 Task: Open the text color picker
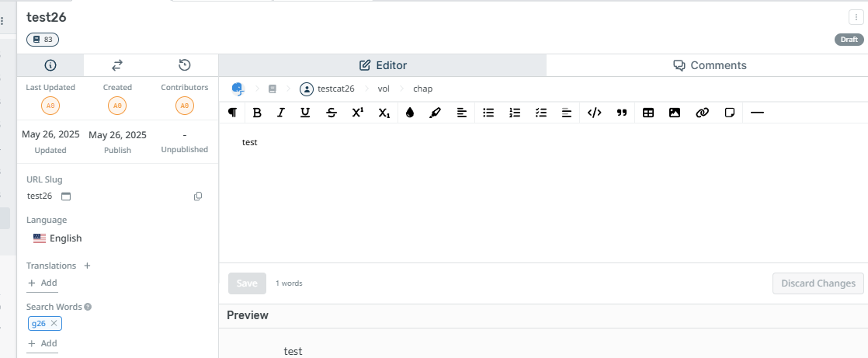coord(410,113)
